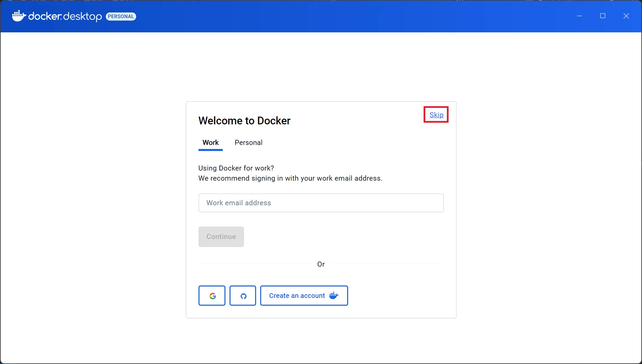
Task: Click 'We recommend signing in' sentence
Action: pyautogui.click(x=290, y=178)
